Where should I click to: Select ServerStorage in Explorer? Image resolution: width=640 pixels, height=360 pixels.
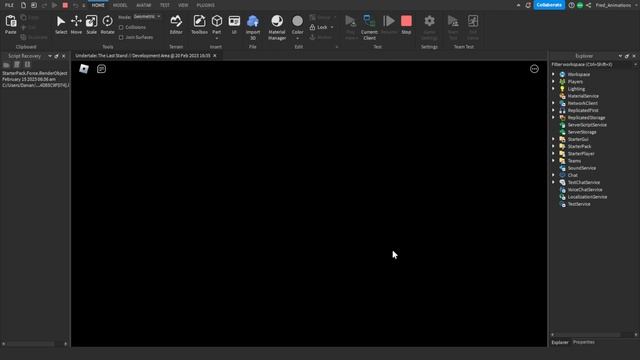pos(582,132)
